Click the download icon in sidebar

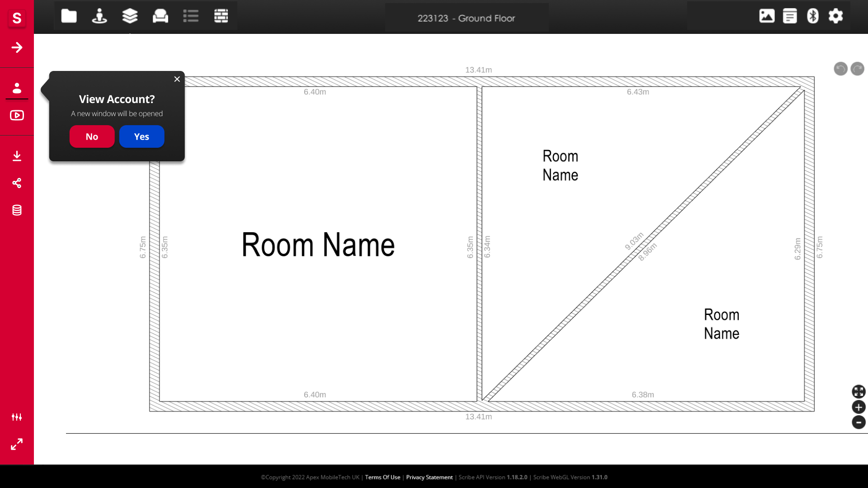(x=17, y=156)
